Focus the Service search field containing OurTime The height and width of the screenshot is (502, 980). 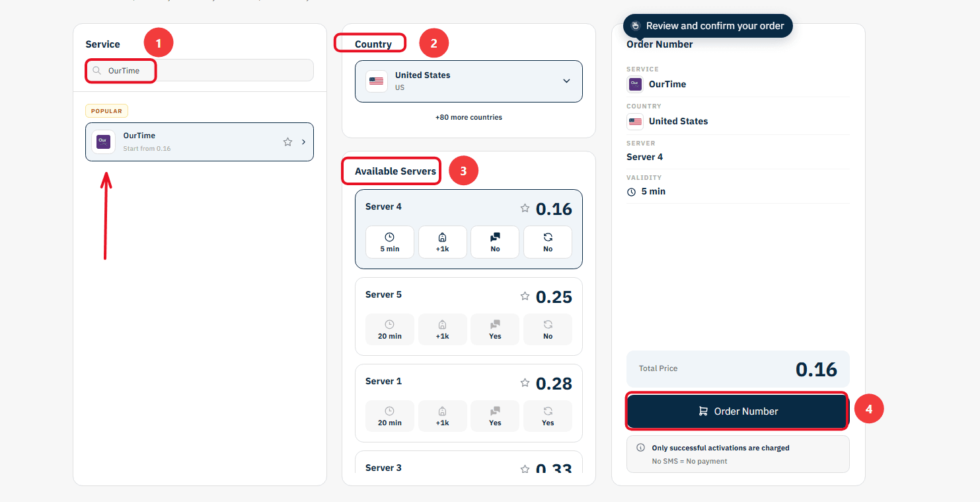click(x=200, y=71)
